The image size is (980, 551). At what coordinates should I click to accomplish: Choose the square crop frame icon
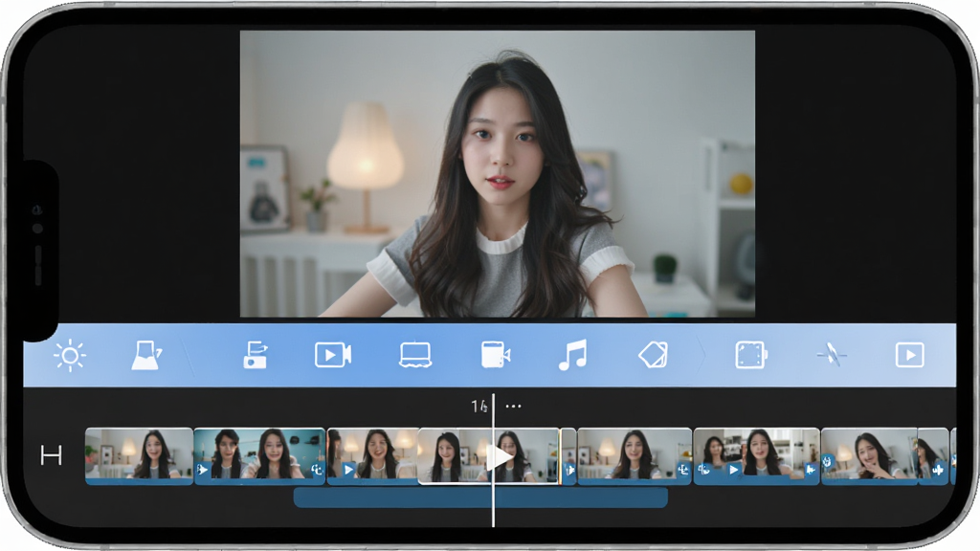[x=750, y=355]
